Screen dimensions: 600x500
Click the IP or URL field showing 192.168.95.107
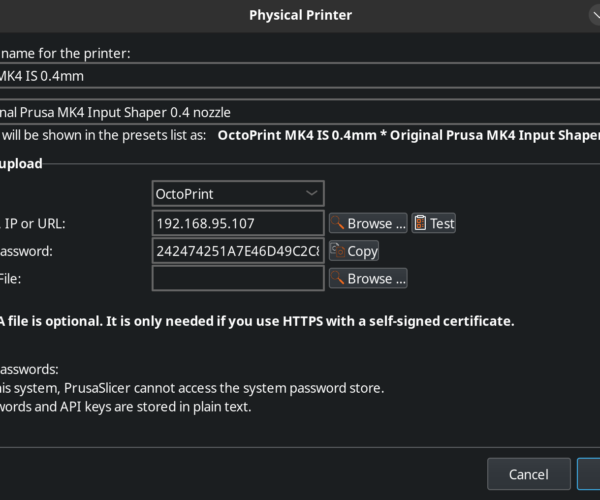pyautogui.click(x=238, y=223)
